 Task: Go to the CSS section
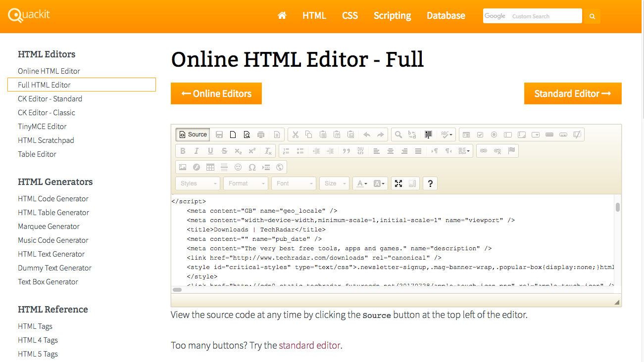point(349,15)
